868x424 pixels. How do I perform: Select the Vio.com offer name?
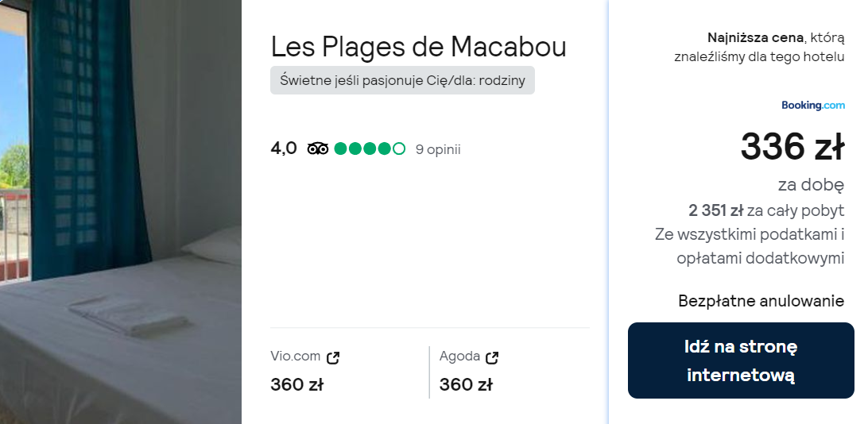pos(295,357)
